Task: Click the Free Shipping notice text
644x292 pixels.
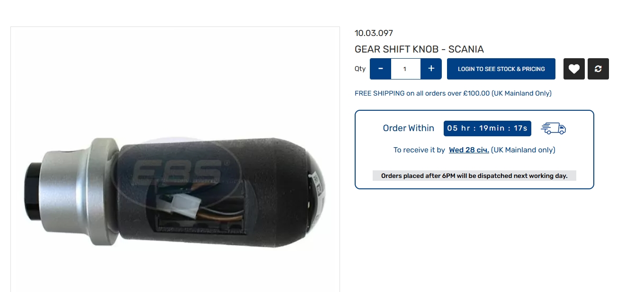Action: coord(453,93)
